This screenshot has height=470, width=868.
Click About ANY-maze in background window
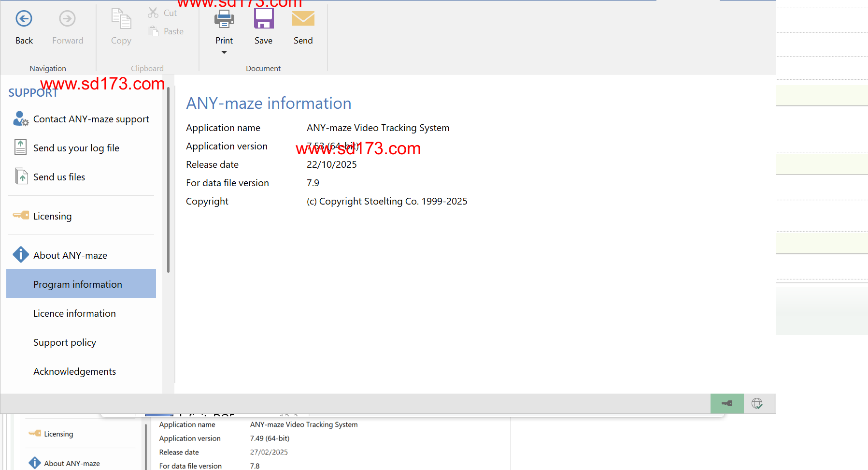pos(71,463)
